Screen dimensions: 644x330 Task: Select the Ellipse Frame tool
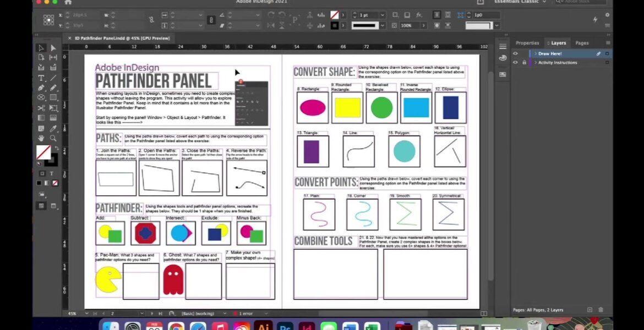point(41,98)
